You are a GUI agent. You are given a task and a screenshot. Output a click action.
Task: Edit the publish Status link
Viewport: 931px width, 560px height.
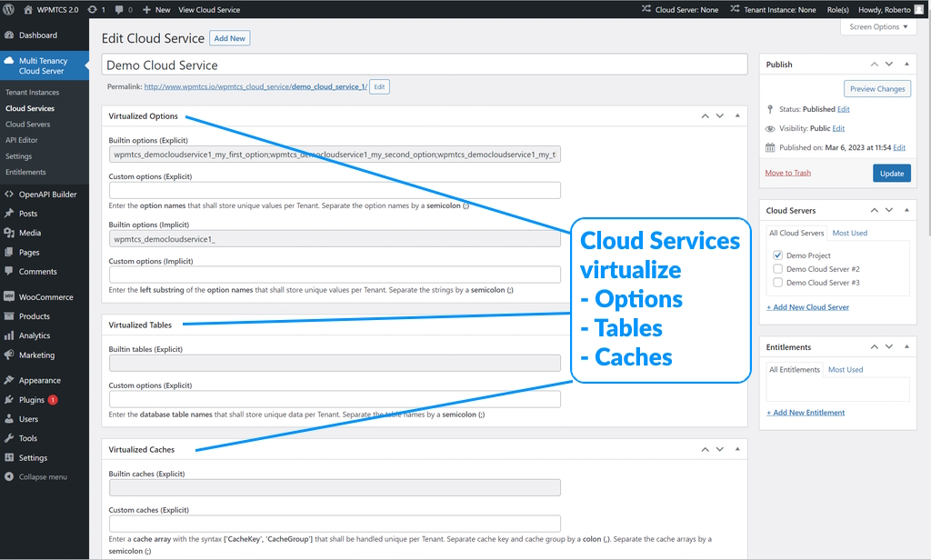(843, 109)
